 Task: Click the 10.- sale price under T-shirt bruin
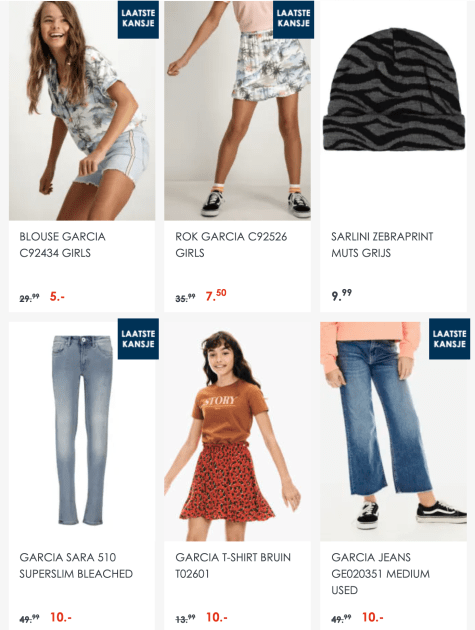tap(217, 617)
